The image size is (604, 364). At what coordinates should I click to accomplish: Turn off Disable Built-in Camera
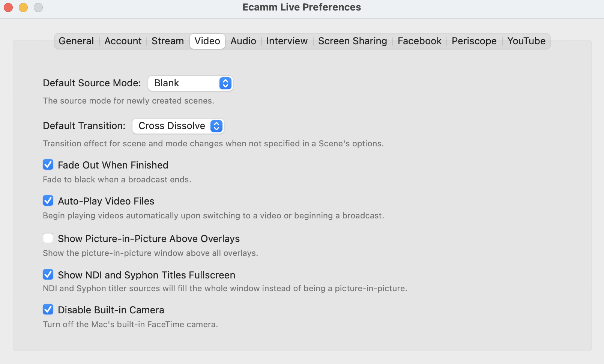pyautogui.click(x=48, y=310)
